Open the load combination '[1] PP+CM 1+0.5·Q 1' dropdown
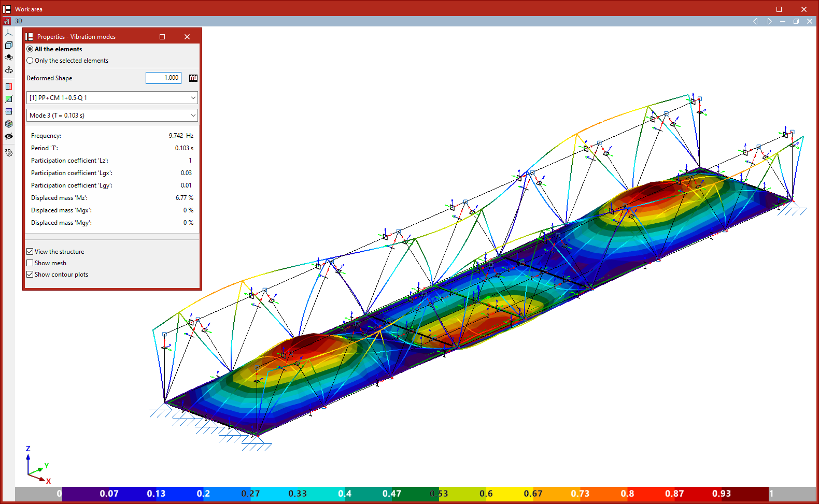This screenshot has height=504, width=819. (112, 98)
